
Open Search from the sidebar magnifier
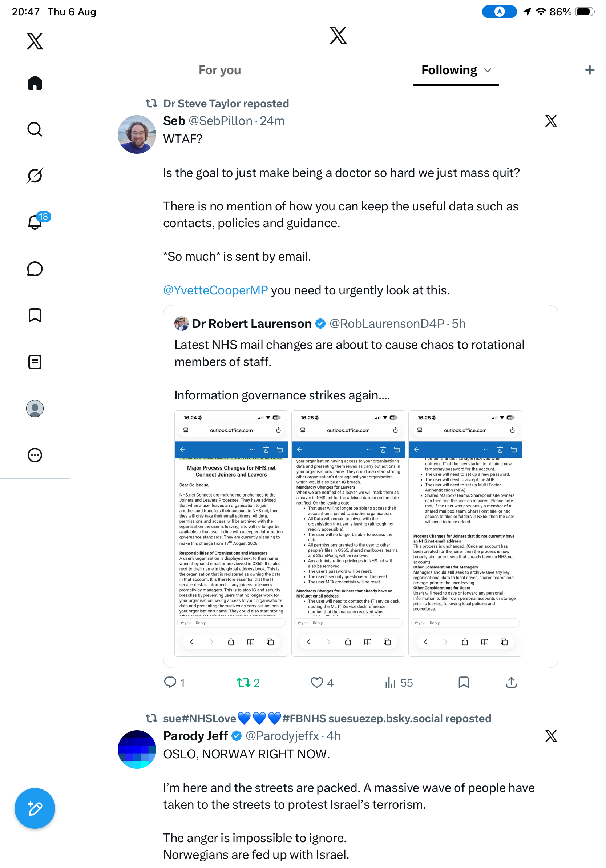pos(35,129)
